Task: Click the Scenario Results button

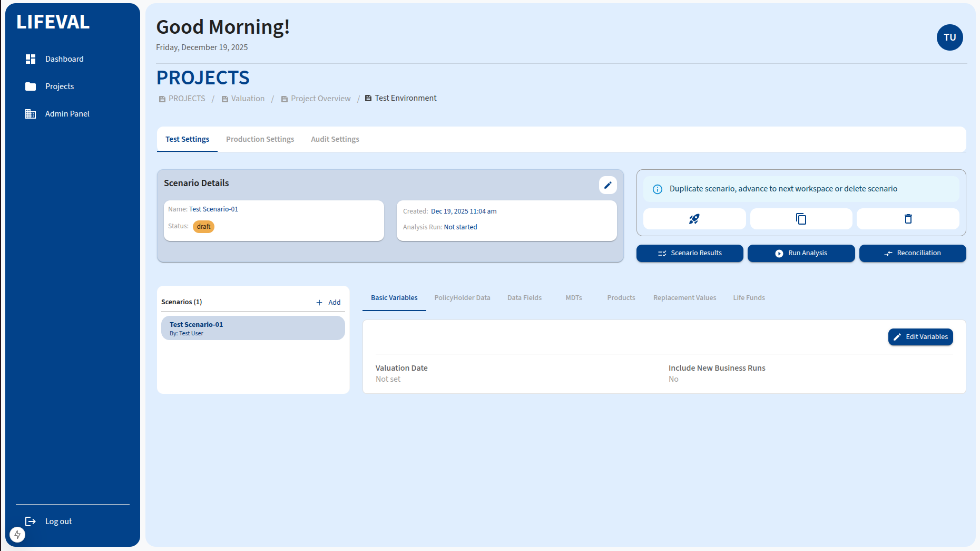Action: pyautogui.click(x=690, y=253)
